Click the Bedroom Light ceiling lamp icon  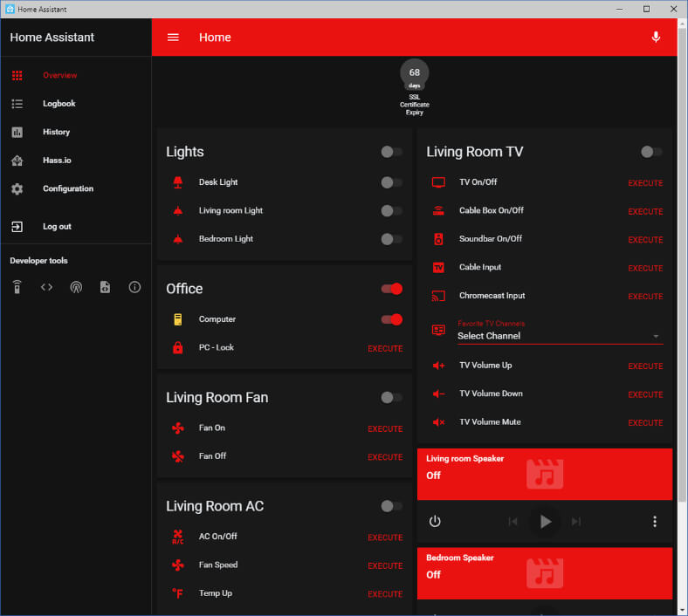click(178, 239)
